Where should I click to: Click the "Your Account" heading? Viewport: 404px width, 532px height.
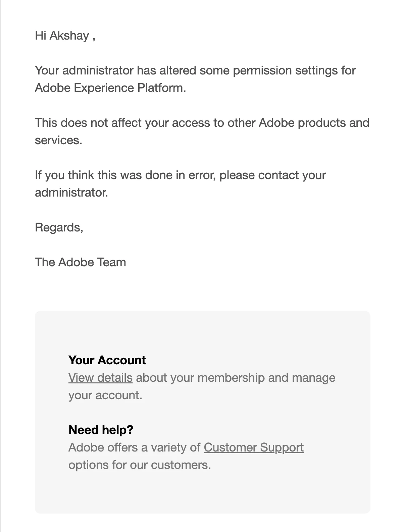coord(107,360)
